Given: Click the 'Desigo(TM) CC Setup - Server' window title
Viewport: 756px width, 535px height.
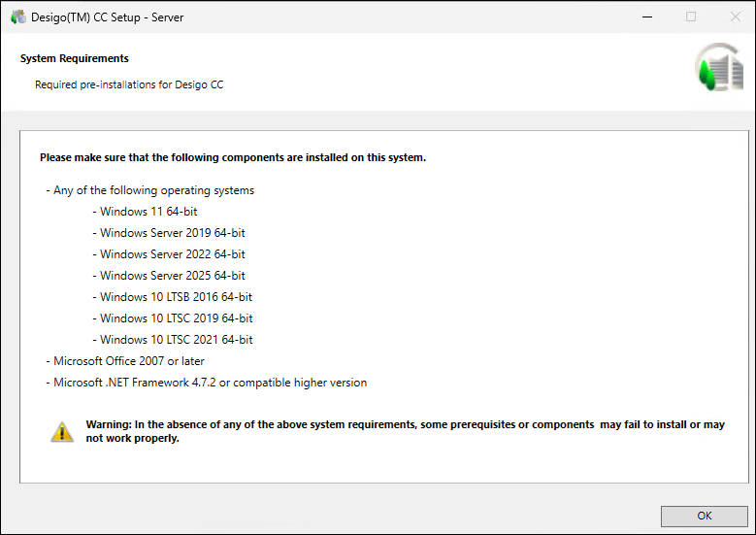Looking at the screenshot, I should [x=107, y=17].
